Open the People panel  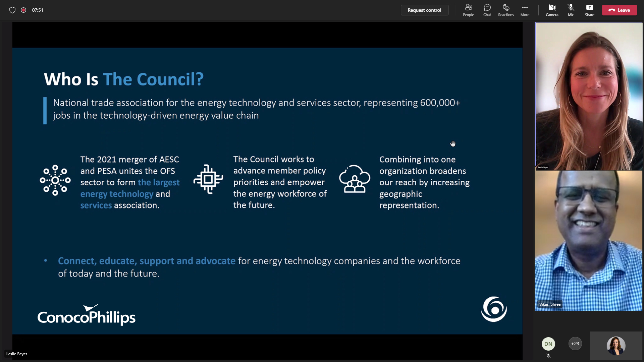(x=468, y=10)
